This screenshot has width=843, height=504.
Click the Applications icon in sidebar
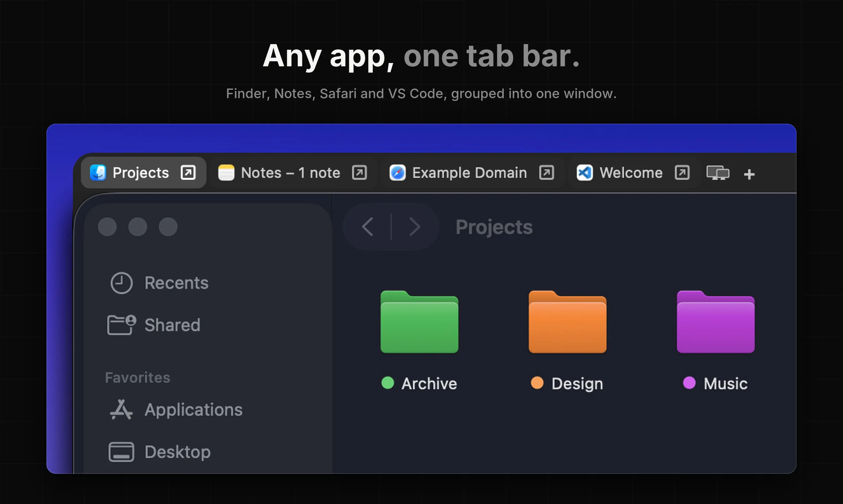(x=121, y=409)
